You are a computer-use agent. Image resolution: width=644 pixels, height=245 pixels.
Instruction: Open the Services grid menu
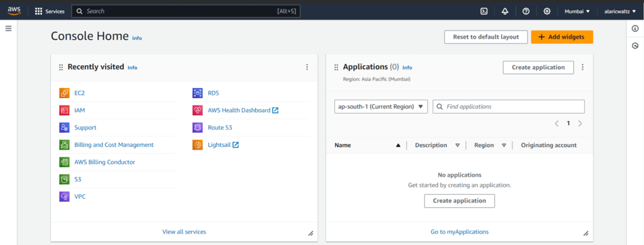(49, 12)
